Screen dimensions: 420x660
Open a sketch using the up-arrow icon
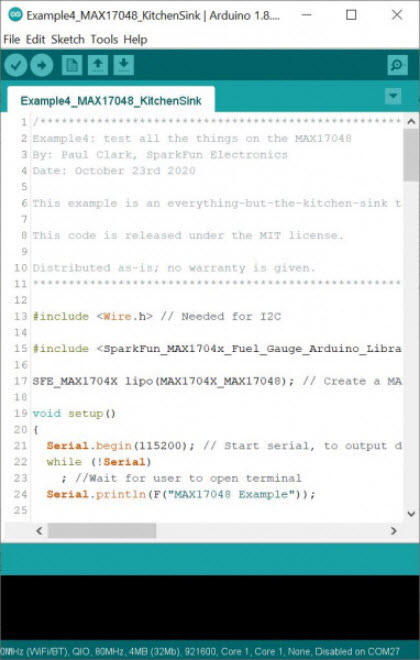tap(98, 65)
